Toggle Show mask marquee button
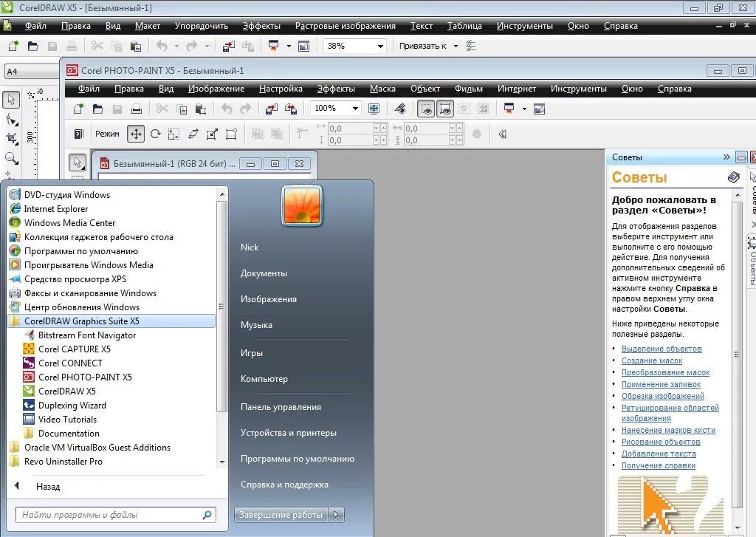The height and width of the screenshot is (537, 756). tap(426, 109)
